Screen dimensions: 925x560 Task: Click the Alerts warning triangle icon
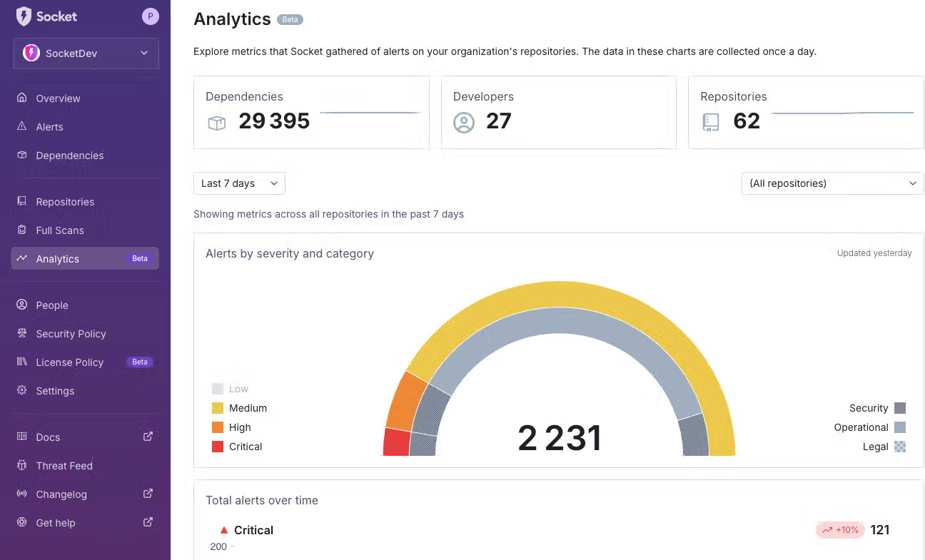(22, 126)
